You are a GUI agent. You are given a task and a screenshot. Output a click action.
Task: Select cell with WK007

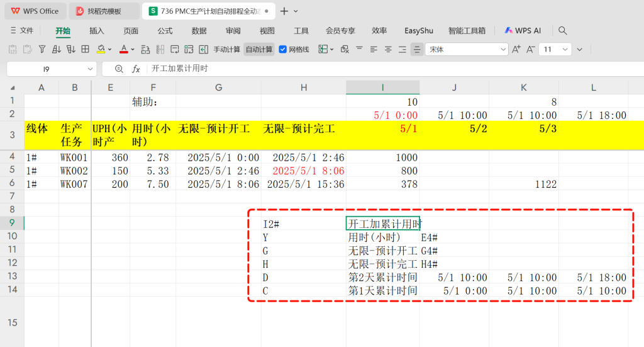pyautogui.click(x=74, y=184)
